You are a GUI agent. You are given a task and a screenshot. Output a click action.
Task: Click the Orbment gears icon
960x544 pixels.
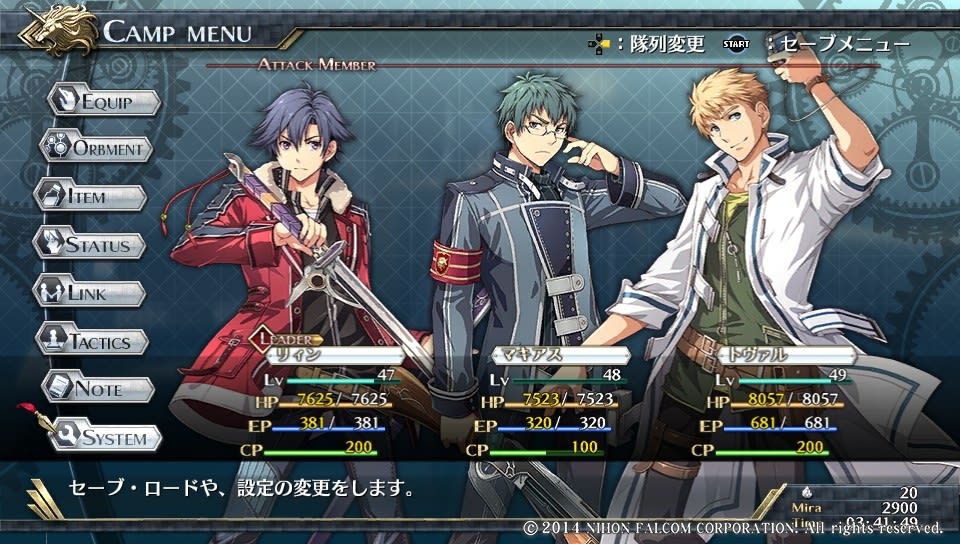click(x=56, y=147)
